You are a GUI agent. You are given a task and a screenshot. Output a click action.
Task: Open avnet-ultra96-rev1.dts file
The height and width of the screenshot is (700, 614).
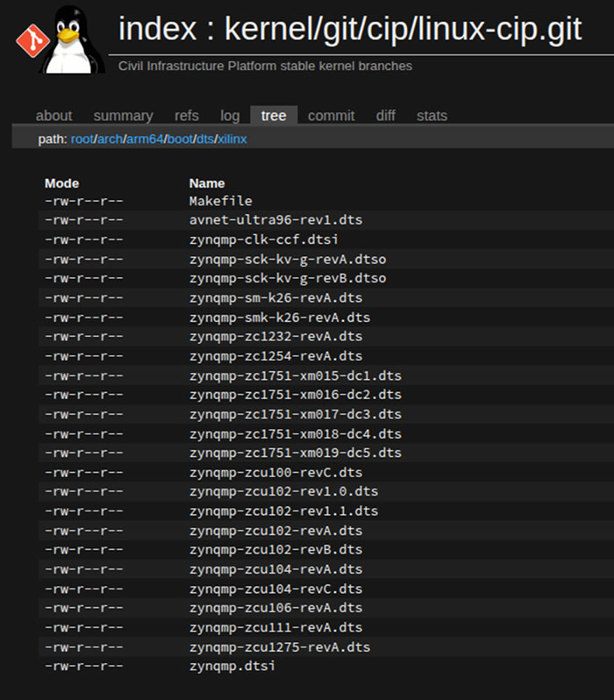pyautogui.click(x=275, y=220)
